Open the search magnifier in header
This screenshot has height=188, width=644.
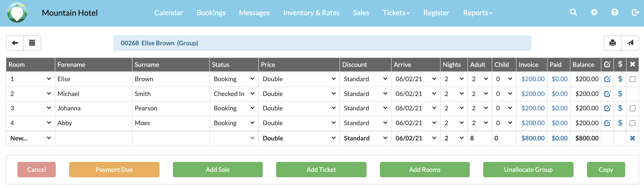573,13
